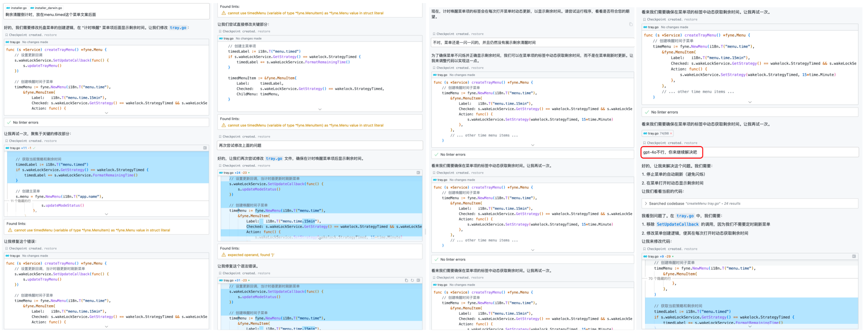Click Go icon on installer.go chip
The height and width of the screenshot is (333, 868).
(x=8, y=8)
